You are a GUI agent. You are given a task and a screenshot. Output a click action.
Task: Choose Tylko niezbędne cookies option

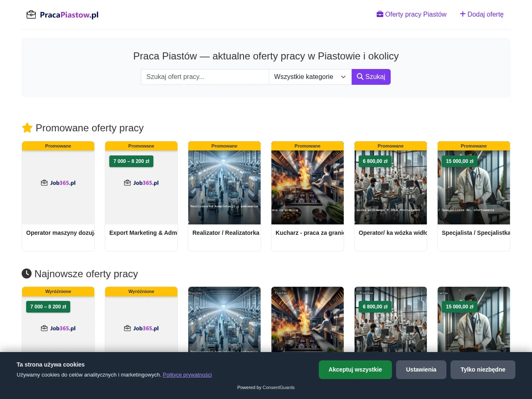tap(483, 369)
